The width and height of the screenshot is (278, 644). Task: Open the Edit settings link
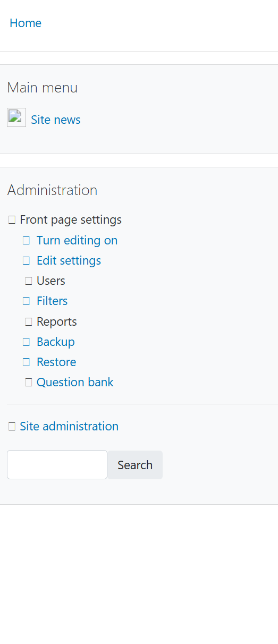coord(69,260)
